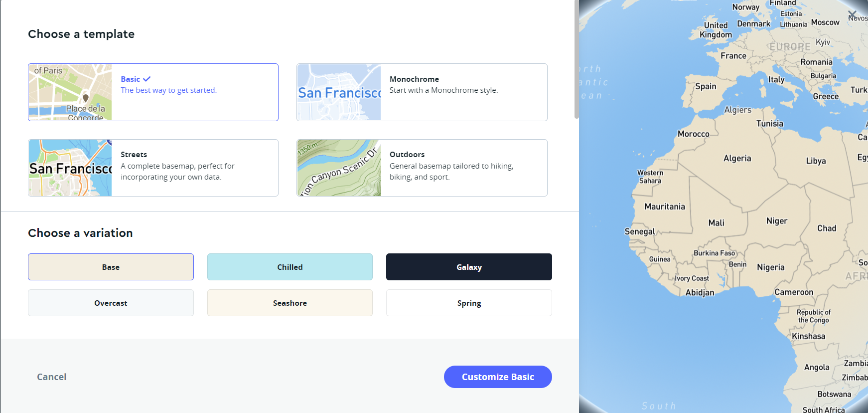Click the Senegal label on the map
This screenshot has height=413, width=868.
(640, 231)
